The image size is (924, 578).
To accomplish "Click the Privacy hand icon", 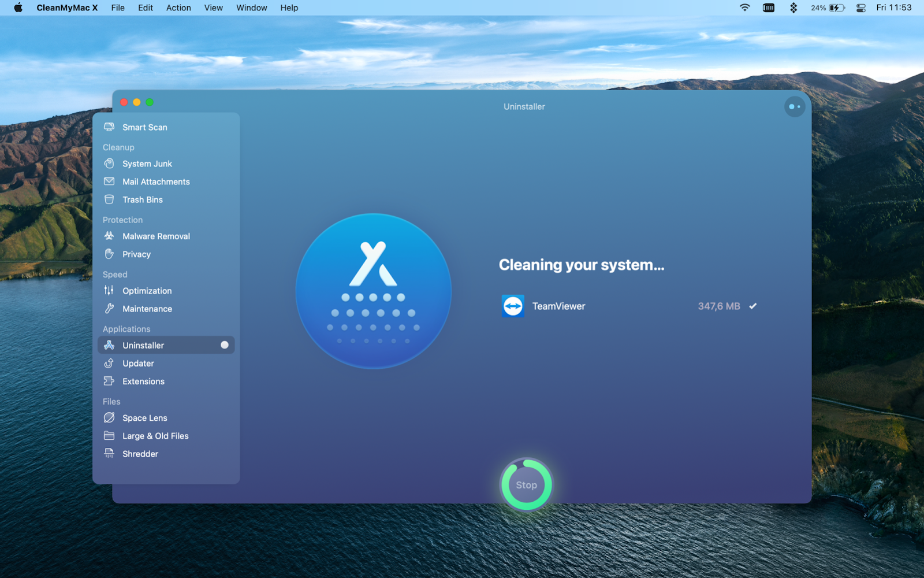I will click(x=109, y=254).
